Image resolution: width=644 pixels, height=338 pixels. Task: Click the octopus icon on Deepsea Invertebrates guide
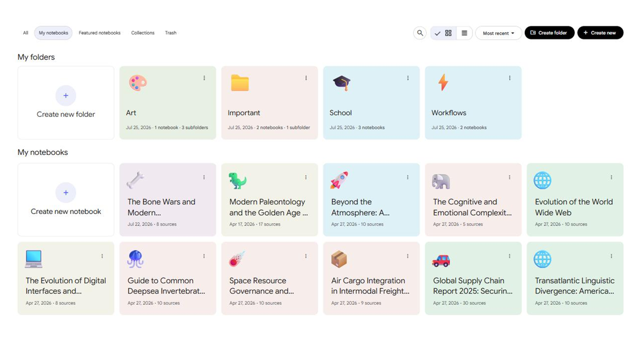[135, 259]
